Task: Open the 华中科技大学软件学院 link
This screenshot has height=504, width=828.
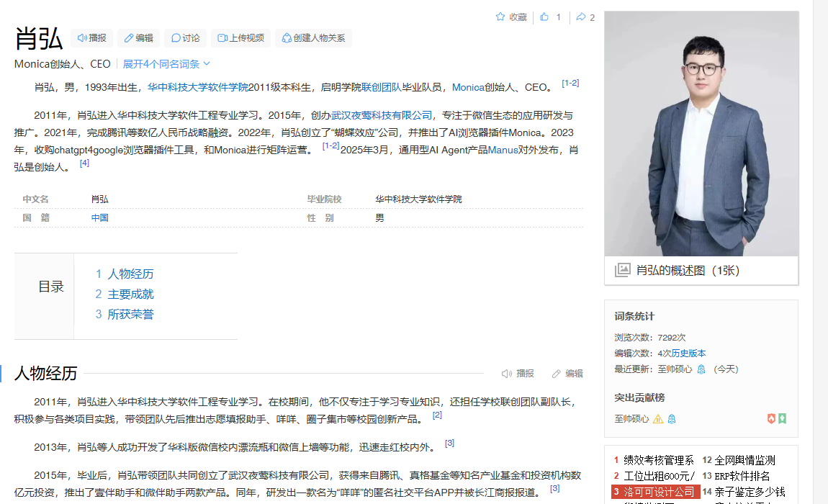Action: click(197, 87)
